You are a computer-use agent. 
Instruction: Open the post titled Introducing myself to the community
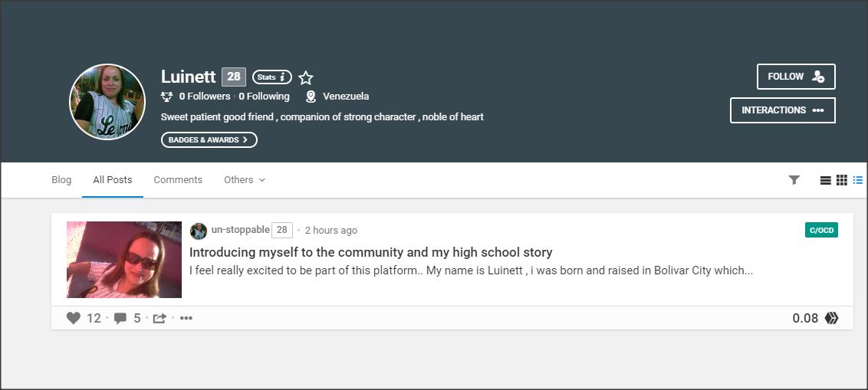click(371, 253)
